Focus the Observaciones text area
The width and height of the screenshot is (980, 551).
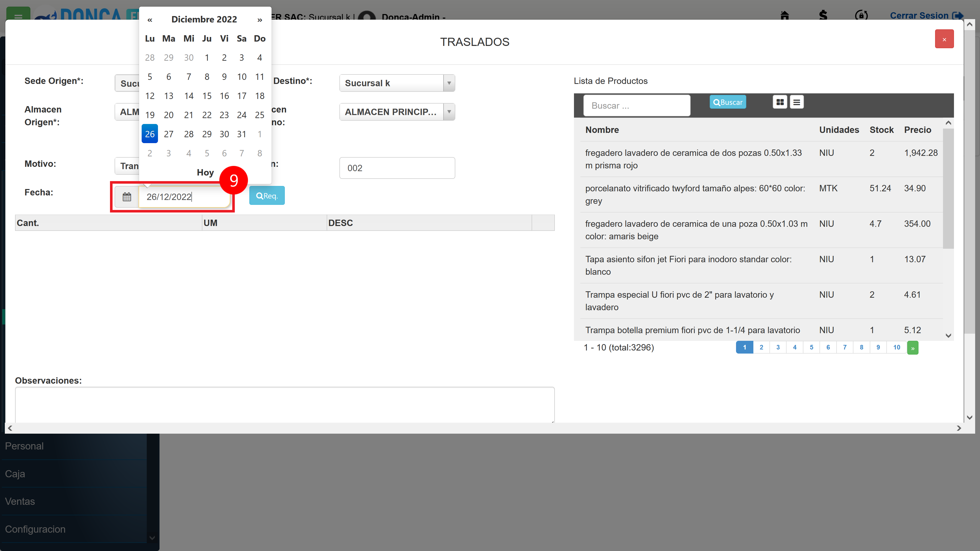(285, 405)
